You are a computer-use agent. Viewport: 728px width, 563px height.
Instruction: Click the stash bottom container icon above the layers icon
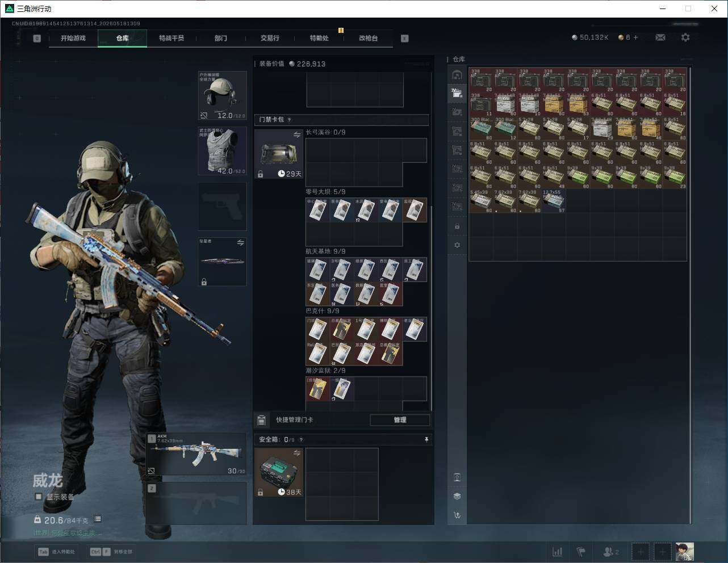pyautogui.click(x=457, y=477)
